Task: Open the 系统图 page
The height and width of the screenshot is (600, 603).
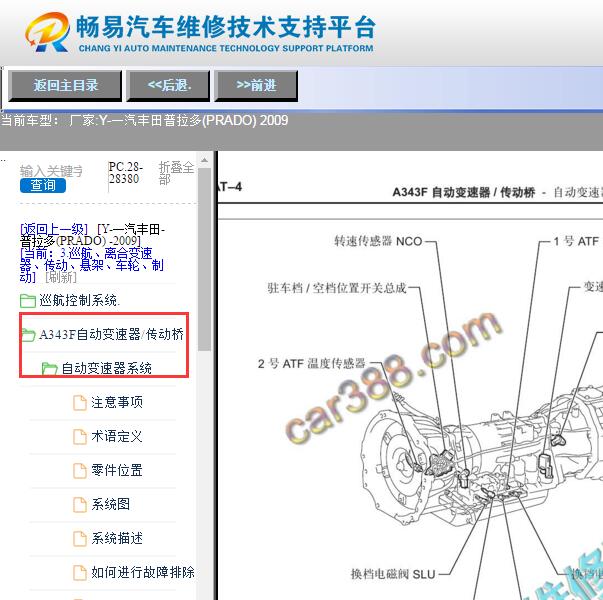Action: coord(110,504)
